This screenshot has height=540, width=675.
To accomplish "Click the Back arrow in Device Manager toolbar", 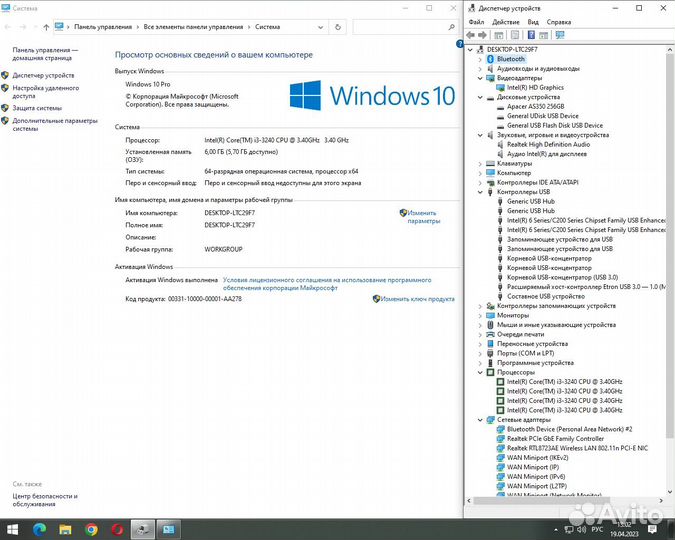I will 471,35.
